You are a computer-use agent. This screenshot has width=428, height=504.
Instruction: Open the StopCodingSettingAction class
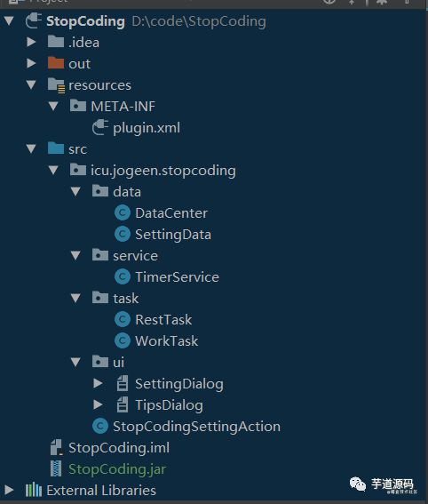196,427
